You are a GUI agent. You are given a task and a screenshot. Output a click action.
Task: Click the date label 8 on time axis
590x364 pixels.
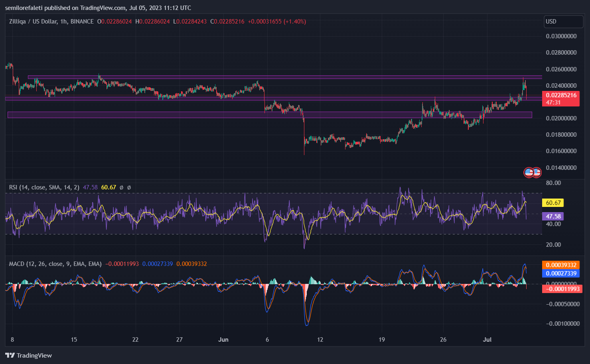pyautogui.click(x=12, y=340)
